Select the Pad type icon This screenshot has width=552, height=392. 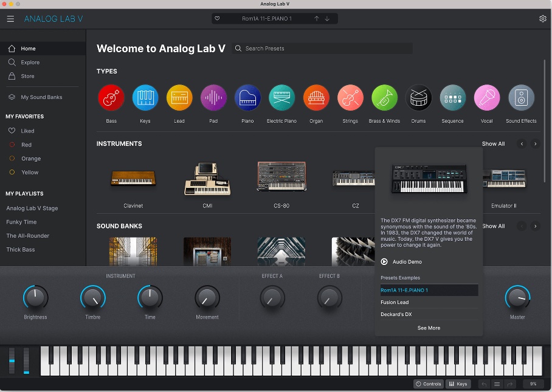pos(213,97)
